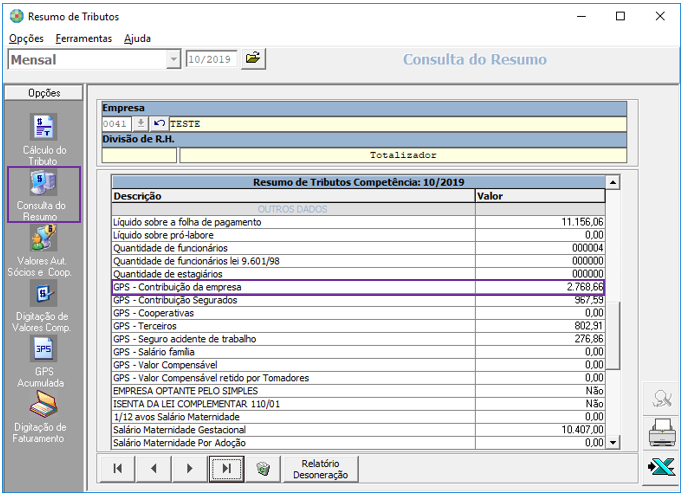Click the empty Divisão de R.H. code field
Screen dimensions: 686x497
[x=139, y=155]
